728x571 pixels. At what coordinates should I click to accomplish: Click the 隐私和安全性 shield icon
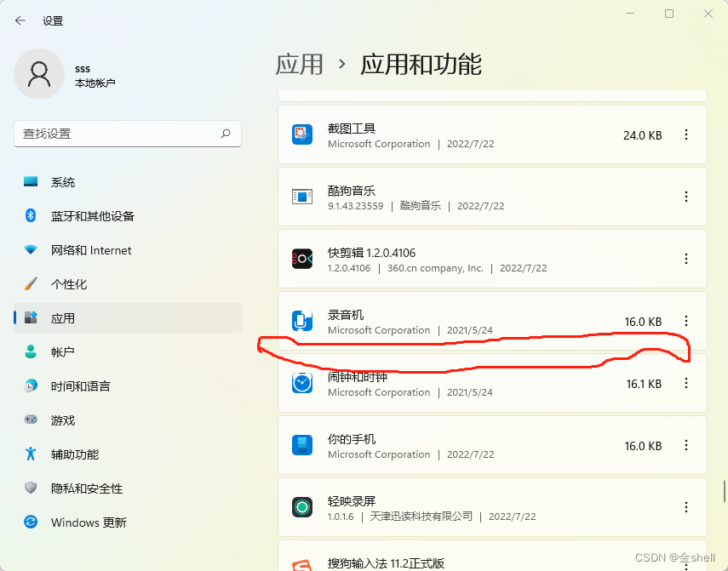31,488
